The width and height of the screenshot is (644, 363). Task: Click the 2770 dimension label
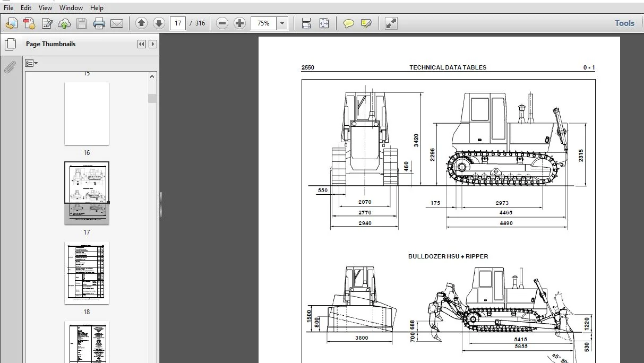[x=365, y=213]
